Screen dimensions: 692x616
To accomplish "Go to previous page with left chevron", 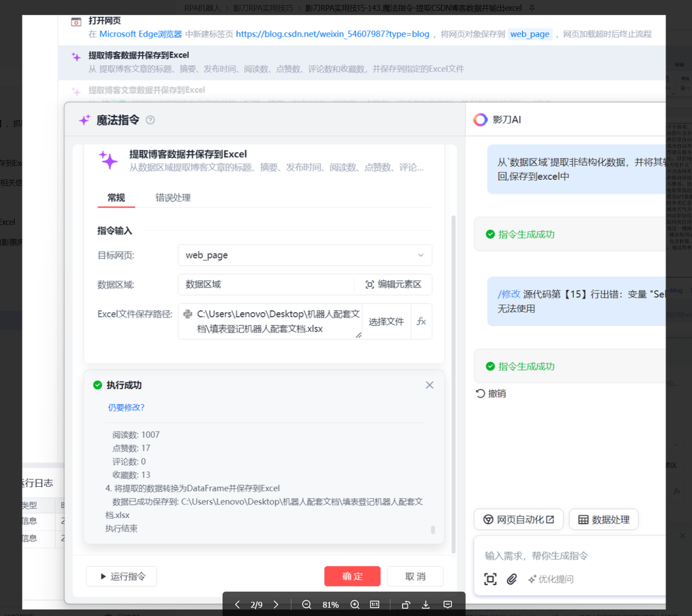I will point(237,604).
